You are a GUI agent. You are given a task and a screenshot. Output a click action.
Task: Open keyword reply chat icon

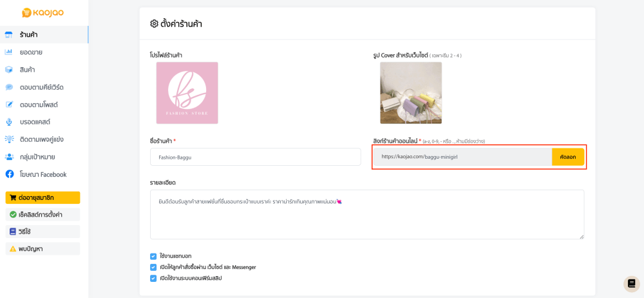pyautogui.click(x=9, y=87)
